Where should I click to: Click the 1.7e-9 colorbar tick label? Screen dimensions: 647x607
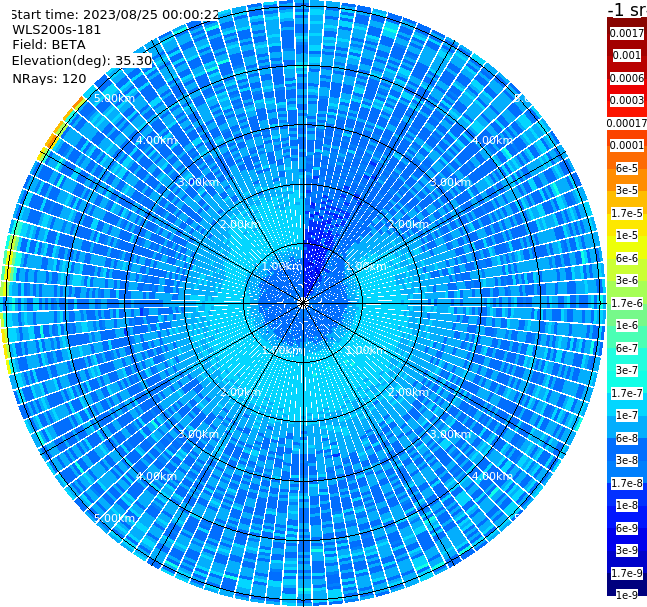627,573
